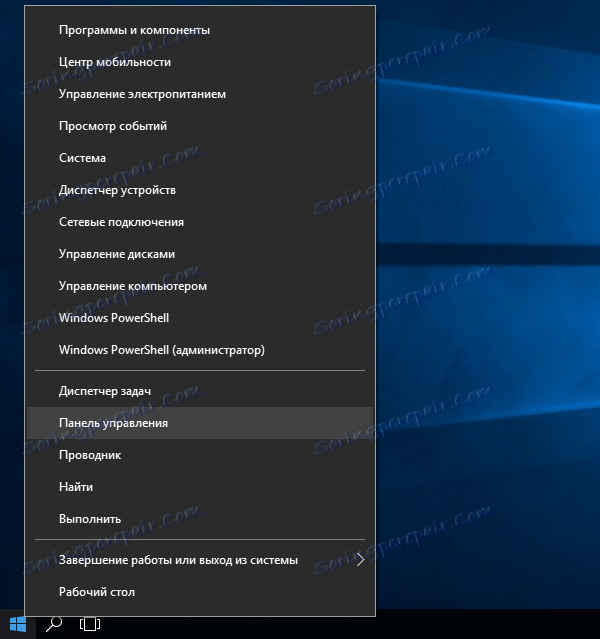Select the Система entry
Image resolution: width=600 pixels, height=639 pixels.
coord(200,158)
